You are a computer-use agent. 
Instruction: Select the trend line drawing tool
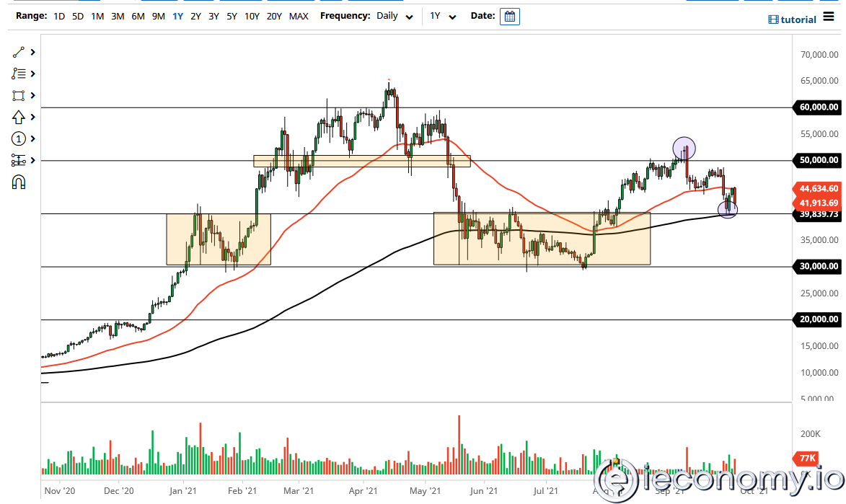pyautogui.click(x=18, y=52)
